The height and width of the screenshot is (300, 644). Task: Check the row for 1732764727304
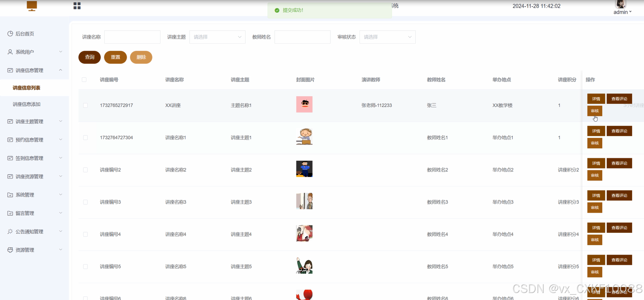[85, 138]
